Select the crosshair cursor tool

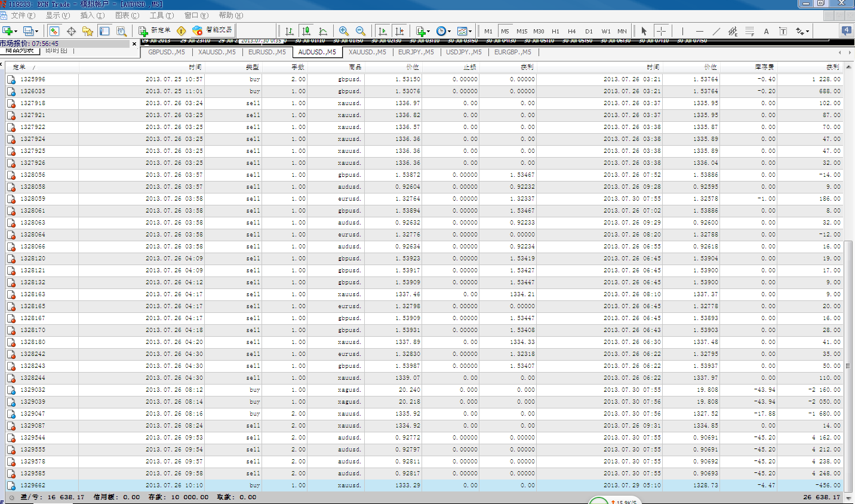click(661, 31)
